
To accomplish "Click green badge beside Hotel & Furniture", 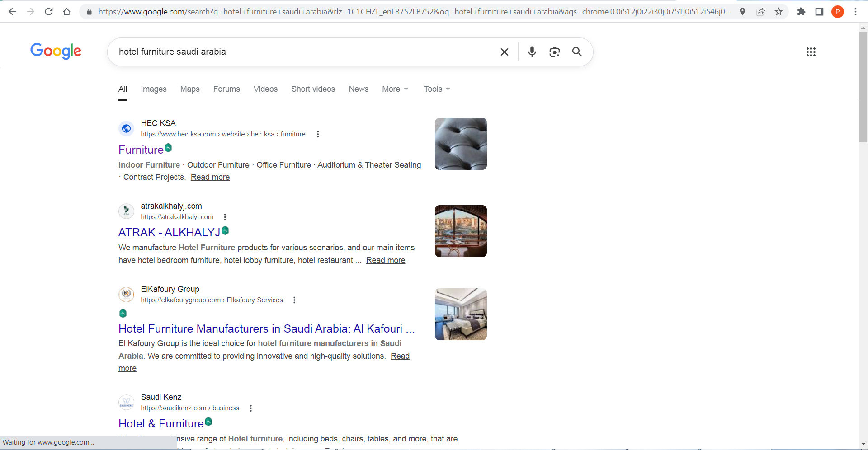I will click(x=208, y=422).
